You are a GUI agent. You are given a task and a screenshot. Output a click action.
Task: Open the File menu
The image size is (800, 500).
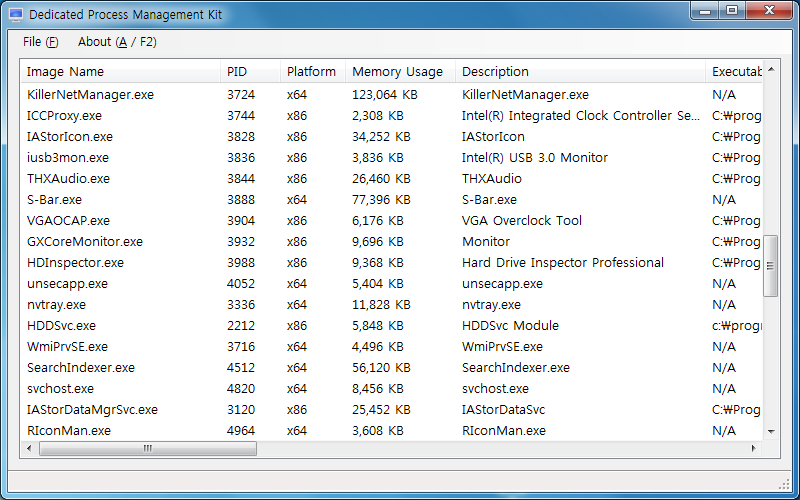click(40, 42)
